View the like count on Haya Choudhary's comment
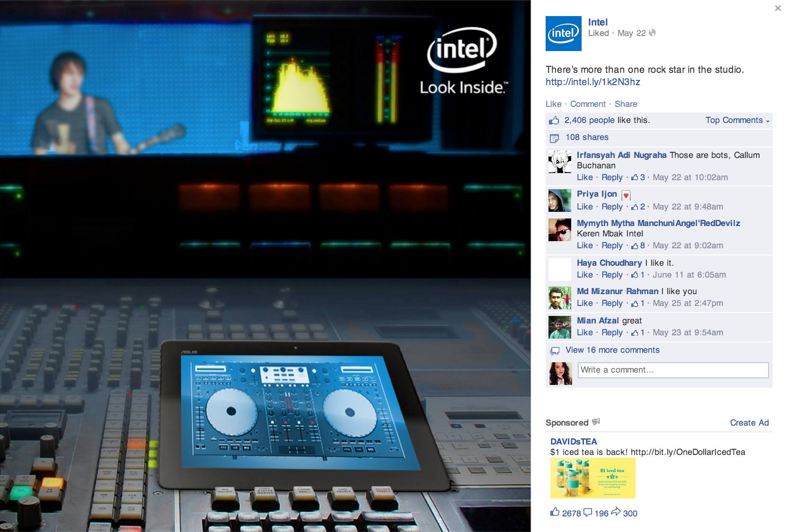The width and height of the screenshot is (787, 532). tap(638, 275)
